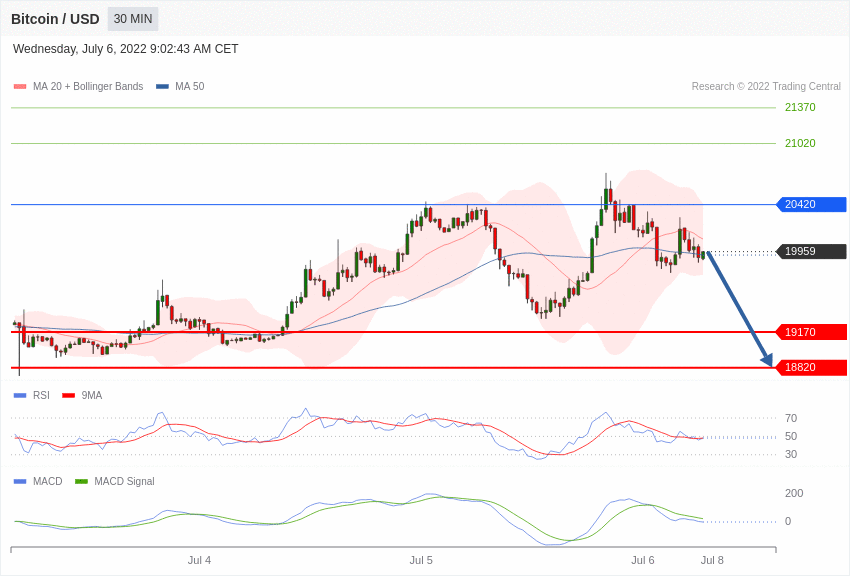
Task: Click the Jul 4 date axis label
Action: [199, 560]
